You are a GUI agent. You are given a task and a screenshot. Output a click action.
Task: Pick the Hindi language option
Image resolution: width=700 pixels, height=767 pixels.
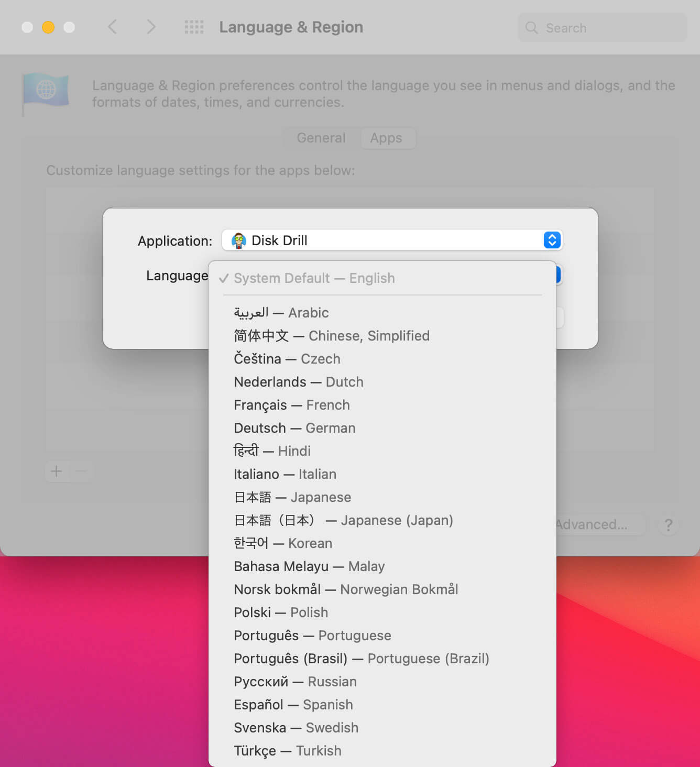point(382,451)
